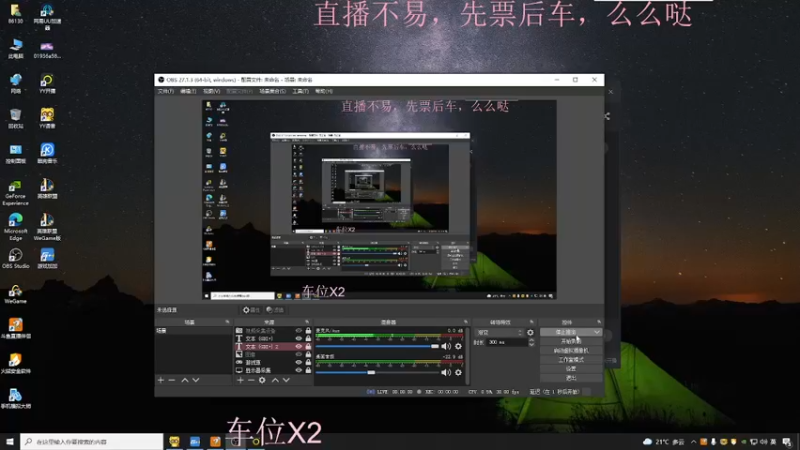800x450 pixels.
Task: Open the Windows Start menu
Action: pyautogui.click(x=10, y=442)
